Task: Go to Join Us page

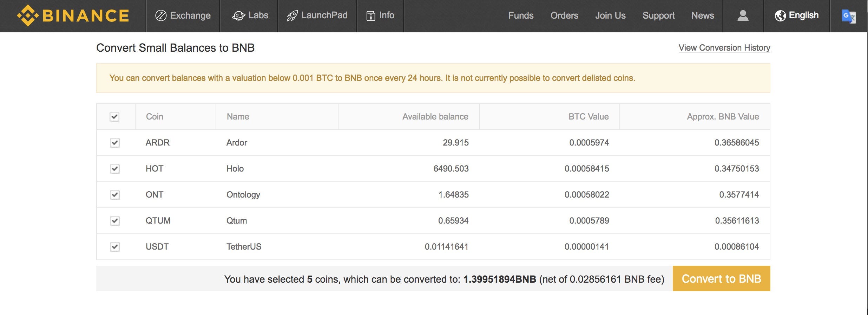Action: point(610,15)
